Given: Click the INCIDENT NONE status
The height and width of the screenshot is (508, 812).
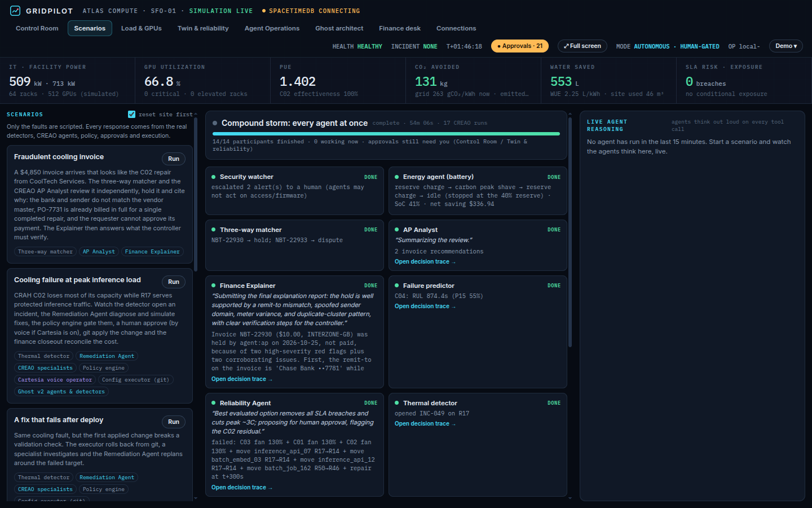Looking at the screenshot, I should [x=414, y=46].
